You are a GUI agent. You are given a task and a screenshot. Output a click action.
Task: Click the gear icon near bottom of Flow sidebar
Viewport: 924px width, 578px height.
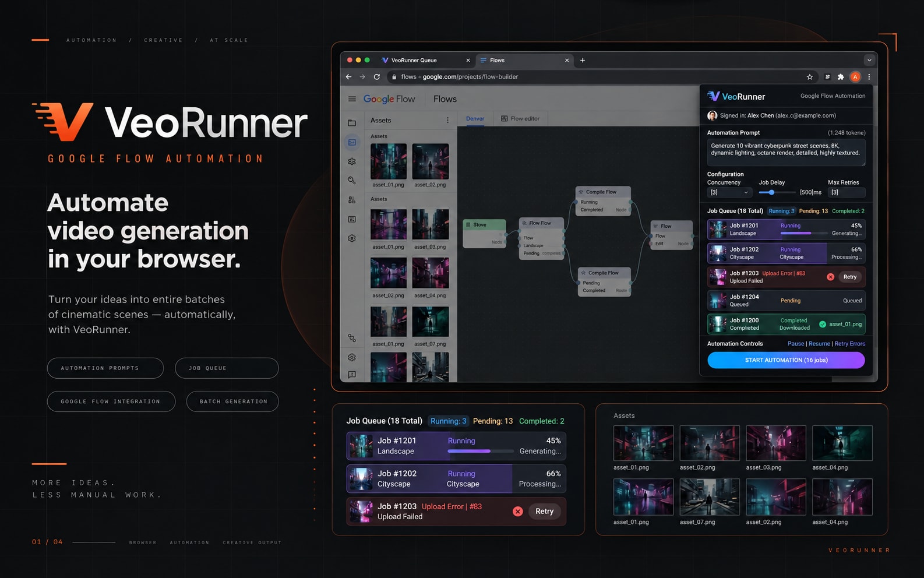click(352, 357)
